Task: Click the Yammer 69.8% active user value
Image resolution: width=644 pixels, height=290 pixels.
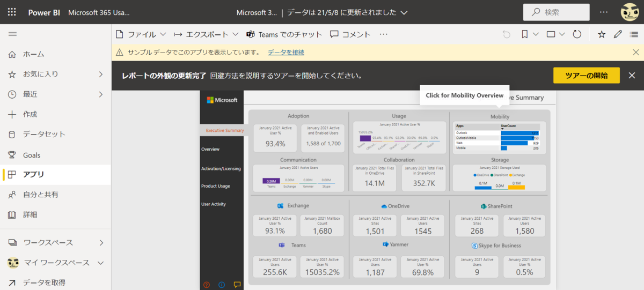Action: (x=422, y=272)
